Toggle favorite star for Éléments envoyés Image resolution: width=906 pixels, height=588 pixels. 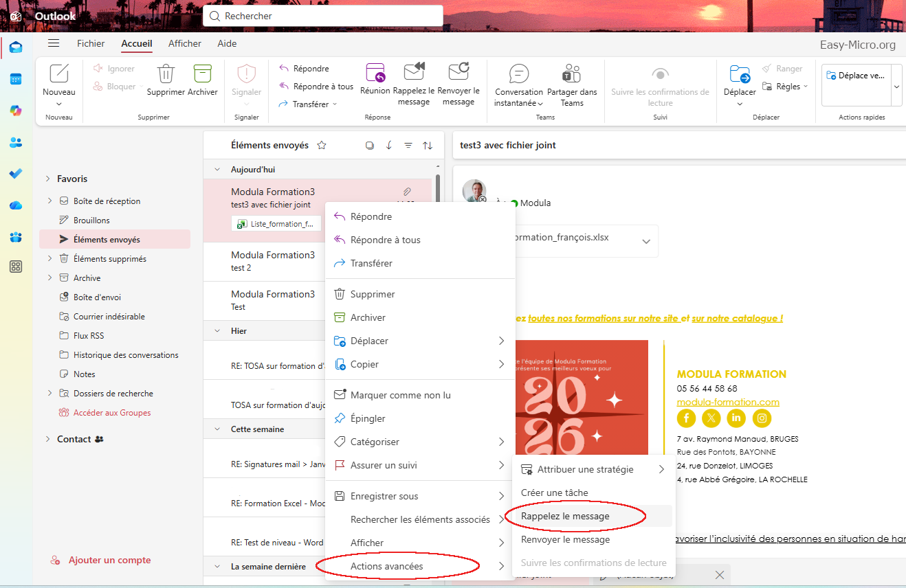pyautogui.click(x=321, y=145)
